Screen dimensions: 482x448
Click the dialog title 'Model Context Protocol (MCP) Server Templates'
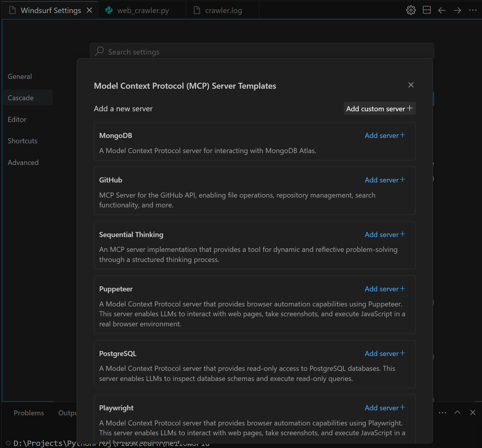tap(185, 86)
